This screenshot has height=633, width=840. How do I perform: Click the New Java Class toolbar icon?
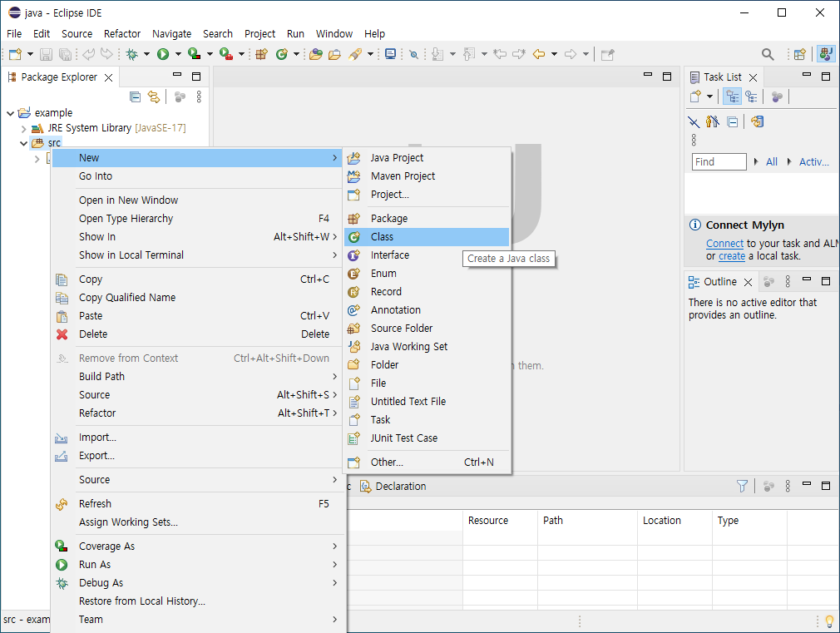point(282,54)
